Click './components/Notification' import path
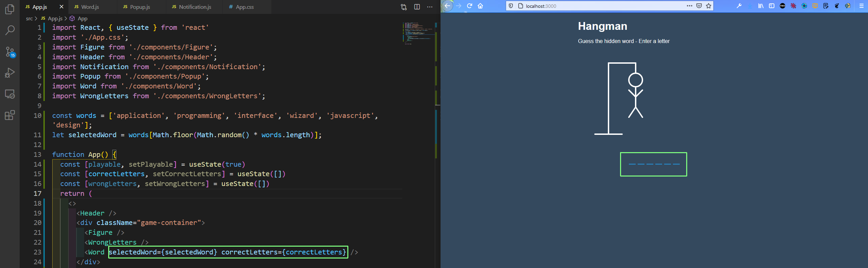This screenshot has height=268, width=868. (x=207, y=67)
